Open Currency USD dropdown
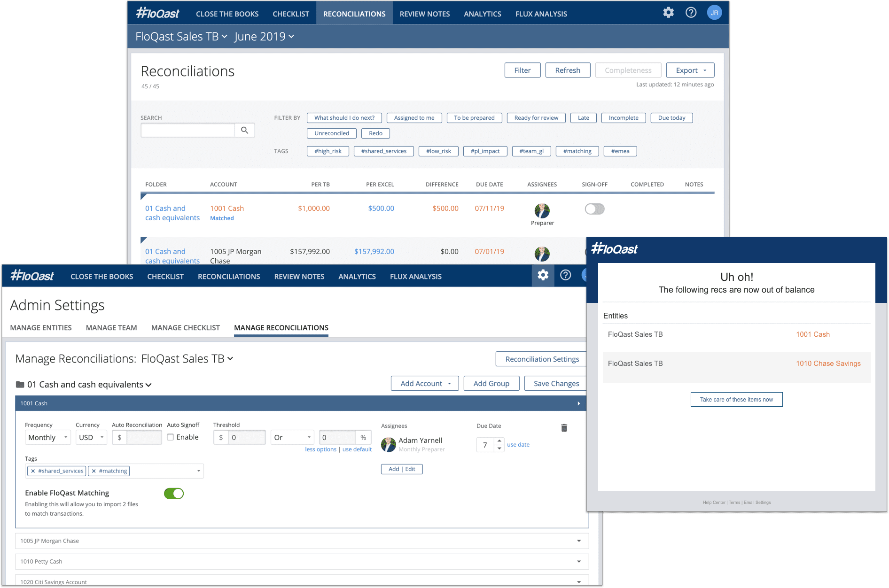 coord(91,437)
